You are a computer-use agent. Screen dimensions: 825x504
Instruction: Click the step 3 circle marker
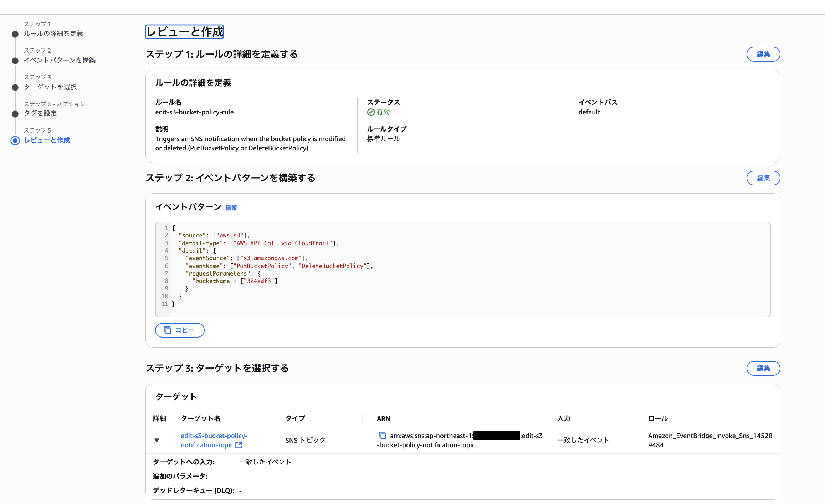pyautogui.click(x=15, y=87)
